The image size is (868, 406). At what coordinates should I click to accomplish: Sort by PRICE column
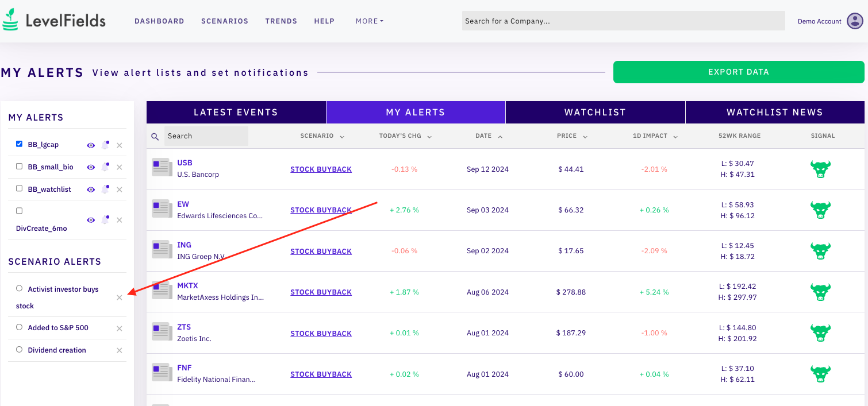572,136
